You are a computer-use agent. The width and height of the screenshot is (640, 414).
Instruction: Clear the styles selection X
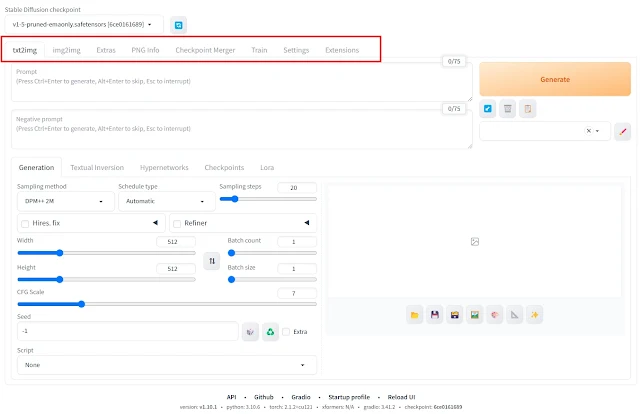tap(588, 131)
